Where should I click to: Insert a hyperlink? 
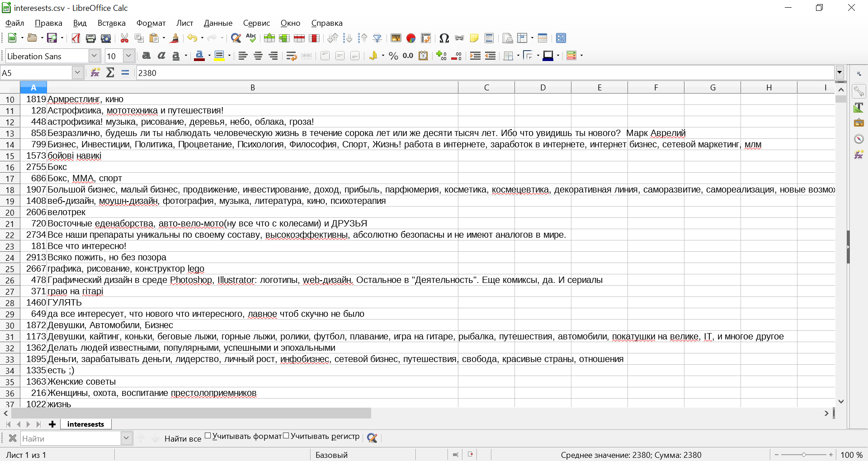click(x=459, y=38)
